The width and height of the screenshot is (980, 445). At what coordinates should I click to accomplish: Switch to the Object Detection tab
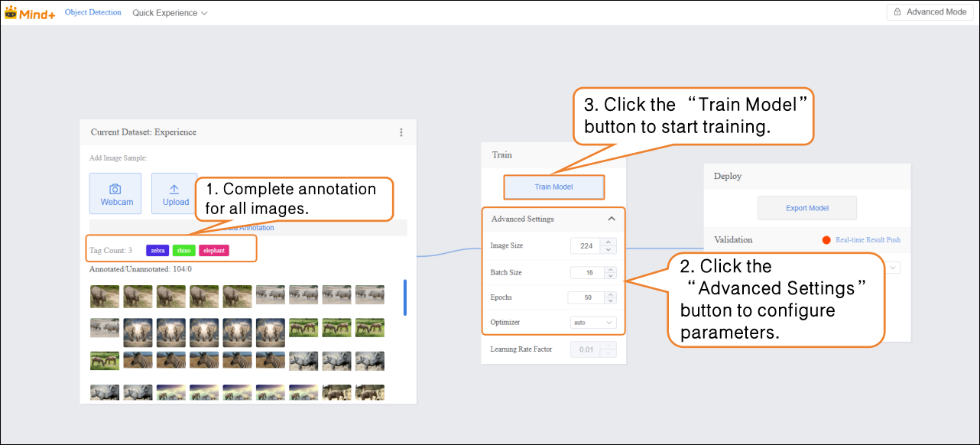93,13
